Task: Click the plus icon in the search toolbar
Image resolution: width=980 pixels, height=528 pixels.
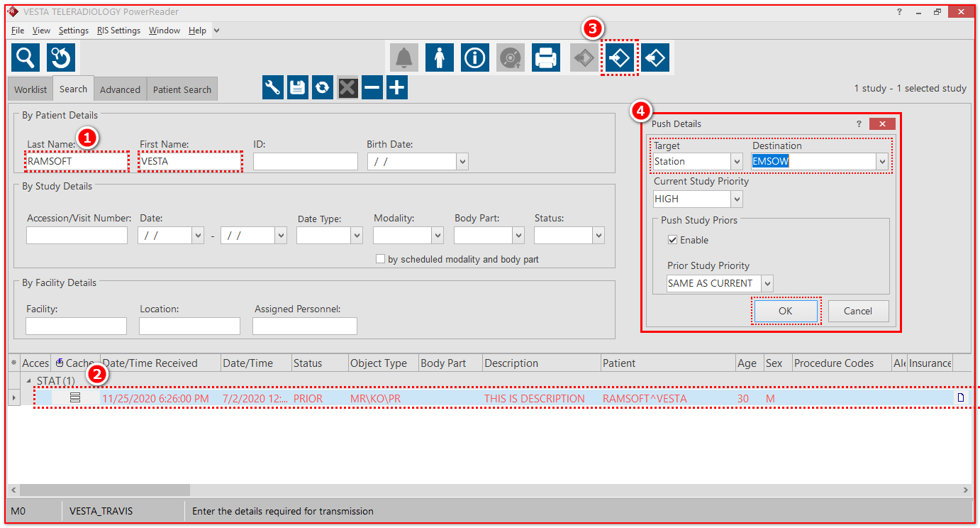Action: pos(397,87)
